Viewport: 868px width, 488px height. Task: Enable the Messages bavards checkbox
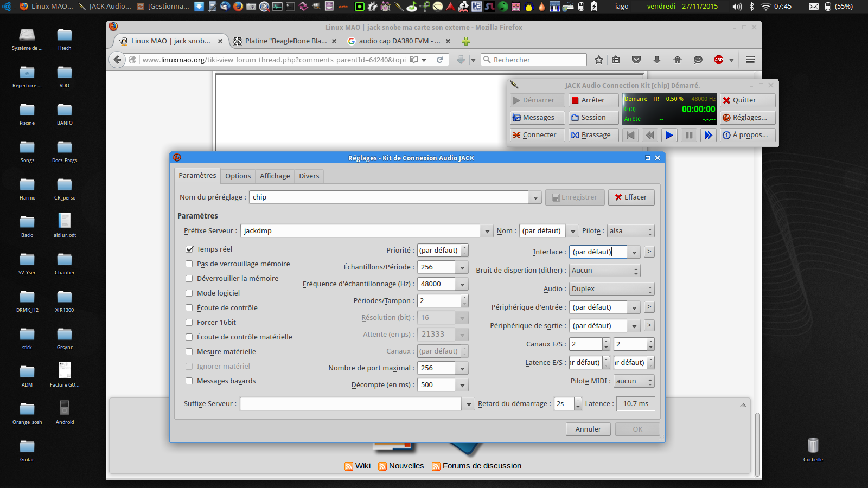click(189, 381)
